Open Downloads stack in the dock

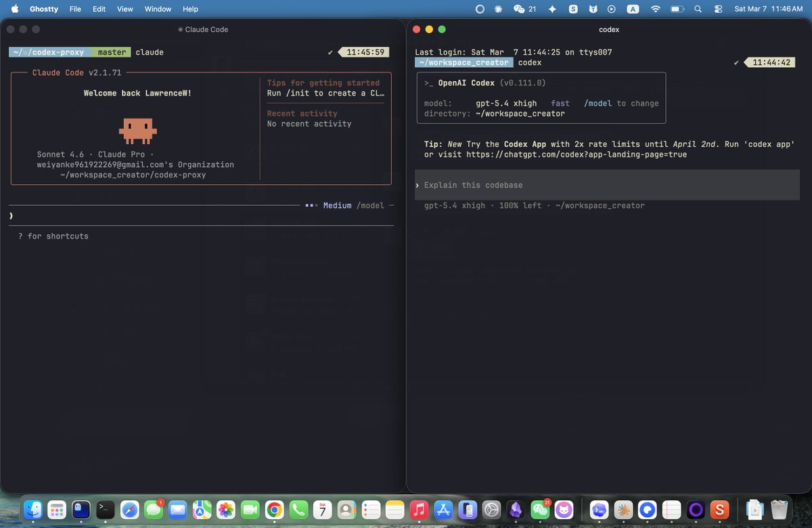[x=755, y=509]
